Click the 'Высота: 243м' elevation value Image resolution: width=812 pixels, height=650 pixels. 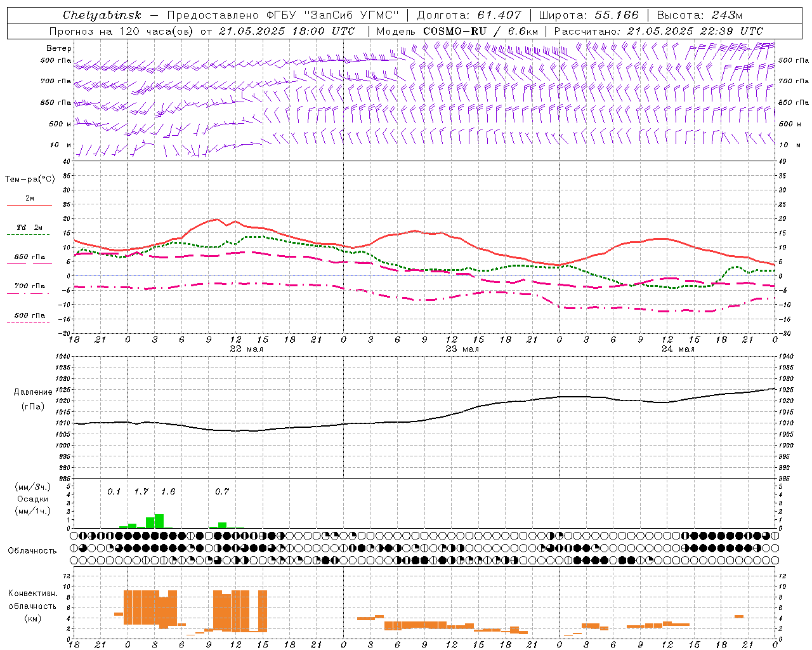[699, 15]
